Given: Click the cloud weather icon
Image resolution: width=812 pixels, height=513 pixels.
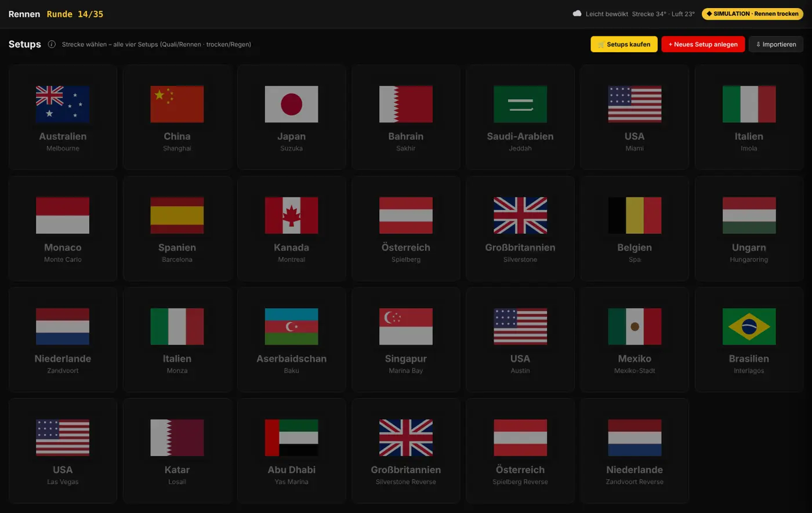Looking at the screenshot, I should 577,13.
